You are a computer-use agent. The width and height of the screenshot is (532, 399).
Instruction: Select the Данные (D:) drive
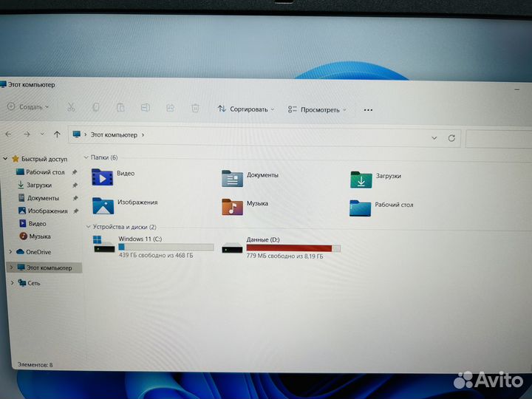(281, 248)
